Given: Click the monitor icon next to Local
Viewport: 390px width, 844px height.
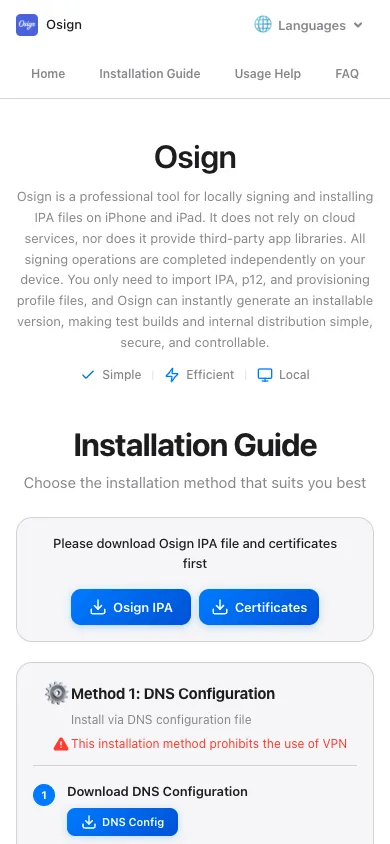Looking at the screenshot, I should 264,375.
